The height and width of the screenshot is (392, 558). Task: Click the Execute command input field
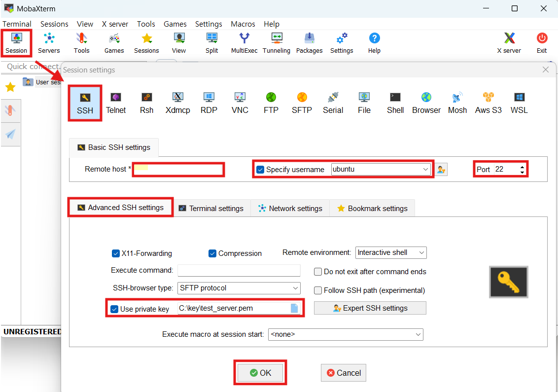(239, 271)
